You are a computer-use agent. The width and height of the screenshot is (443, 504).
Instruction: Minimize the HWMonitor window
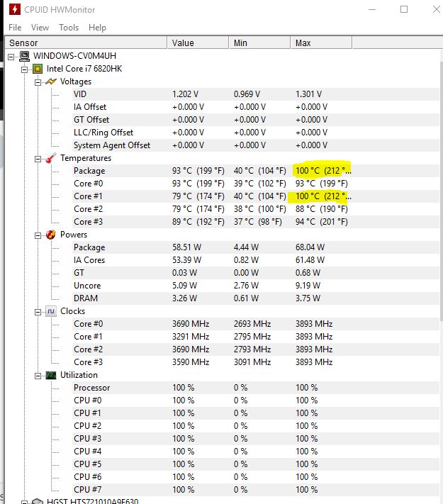pos(372,9)
